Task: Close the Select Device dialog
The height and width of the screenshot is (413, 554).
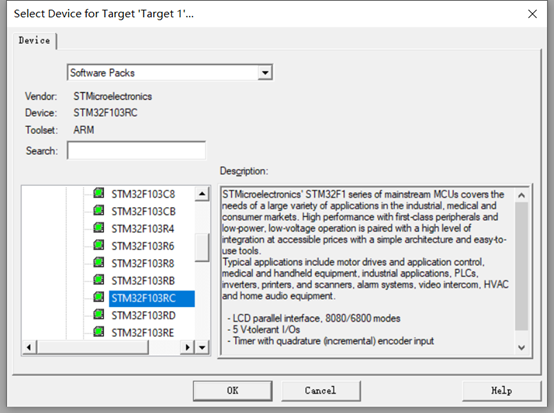Action: point(532,14)
